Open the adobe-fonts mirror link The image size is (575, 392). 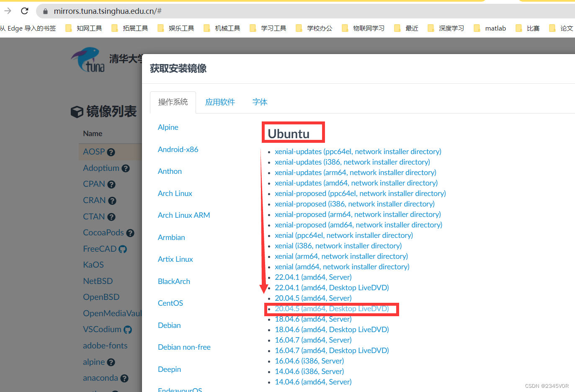pyautogui.click(x=105, y=346)
